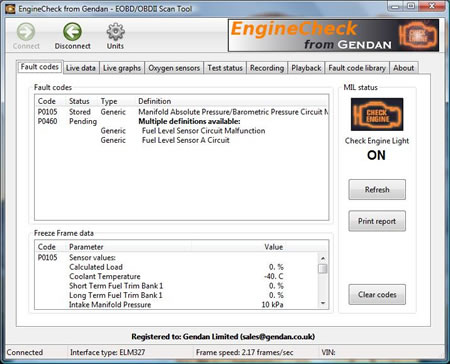Click the Code column header in Freeze Frame
The height and width of the screenshot is (364, 450).
point(47,247)
